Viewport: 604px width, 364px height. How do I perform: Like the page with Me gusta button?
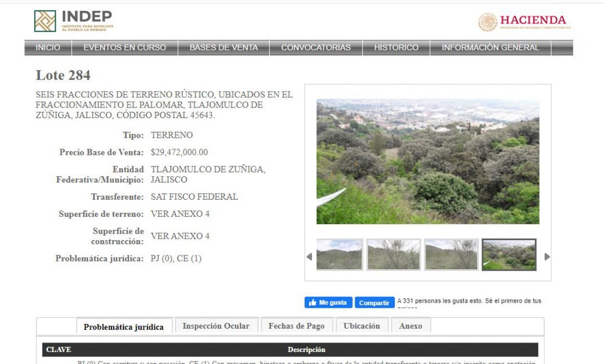328,303
